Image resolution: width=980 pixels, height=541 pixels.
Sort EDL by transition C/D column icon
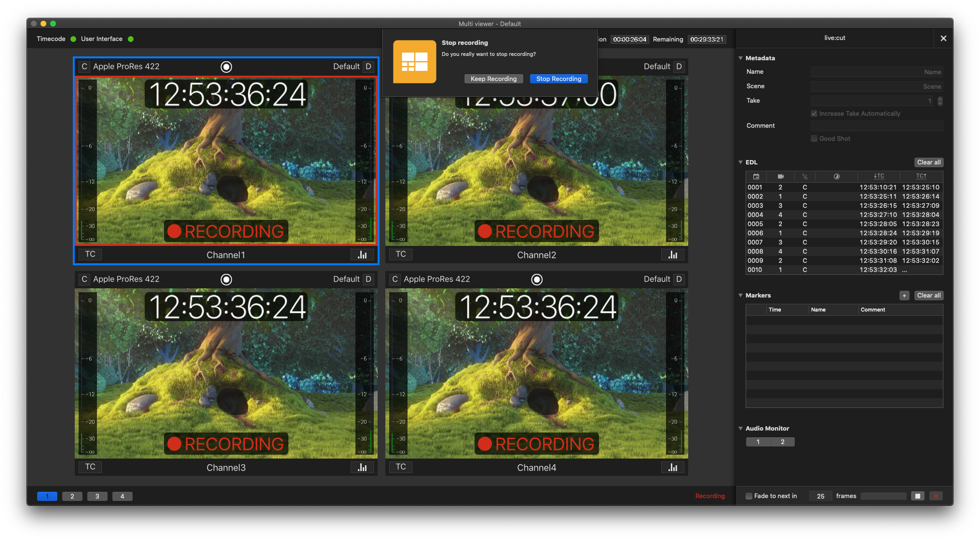(x=805, y=176)
